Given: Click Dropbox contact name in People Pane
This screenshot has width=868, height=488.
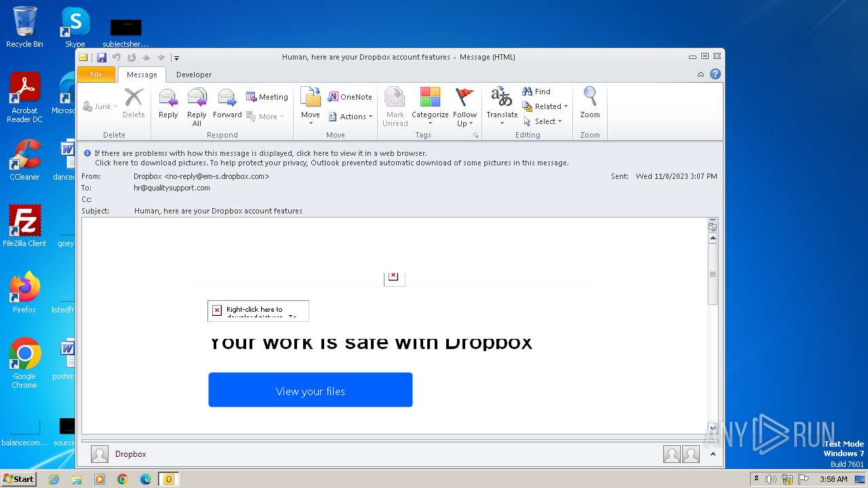Looking at the screenshot, I should coord(130,454).
